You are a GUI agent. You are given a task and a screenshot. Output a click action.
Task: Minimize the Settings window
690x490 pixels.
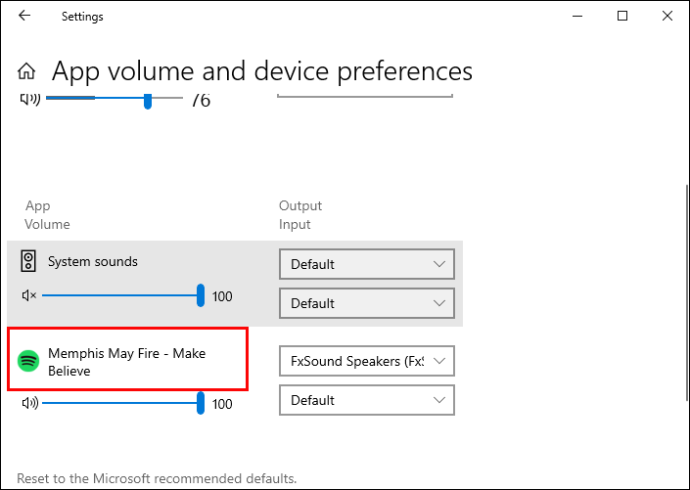pyautogui.click(x=577, y=16)
